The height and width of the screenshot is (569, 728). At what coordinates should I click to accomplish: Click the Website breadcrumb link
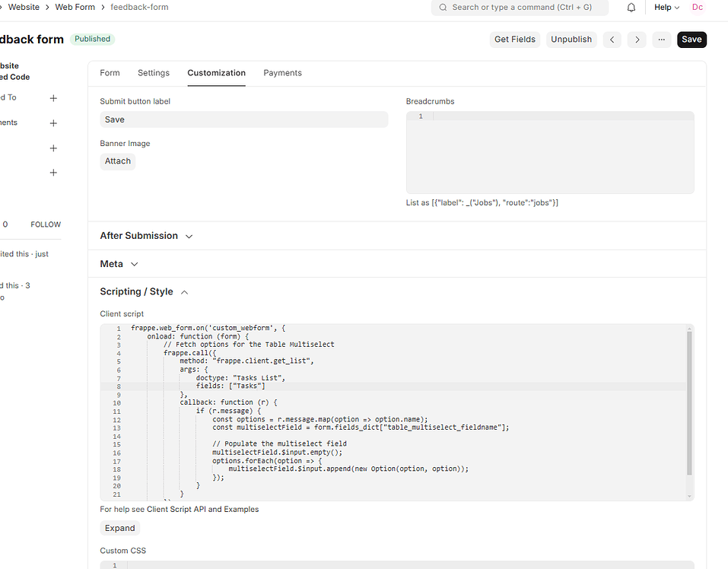click(x=24, y=8)
